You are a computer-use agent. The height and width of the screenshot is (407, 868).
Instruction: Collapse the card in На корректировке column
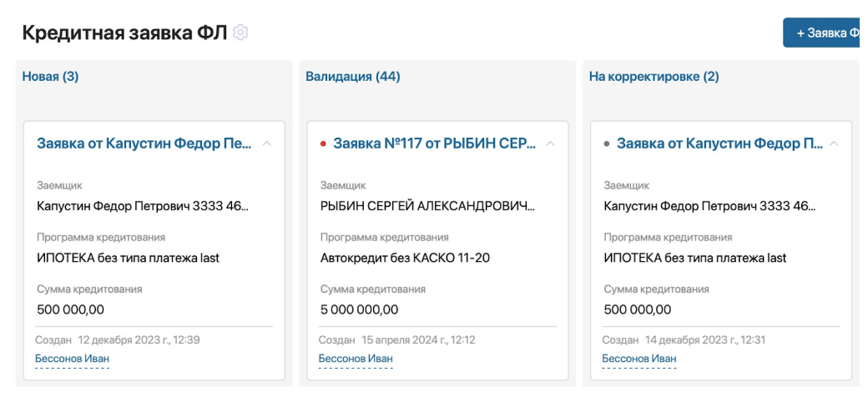point(835,143)
